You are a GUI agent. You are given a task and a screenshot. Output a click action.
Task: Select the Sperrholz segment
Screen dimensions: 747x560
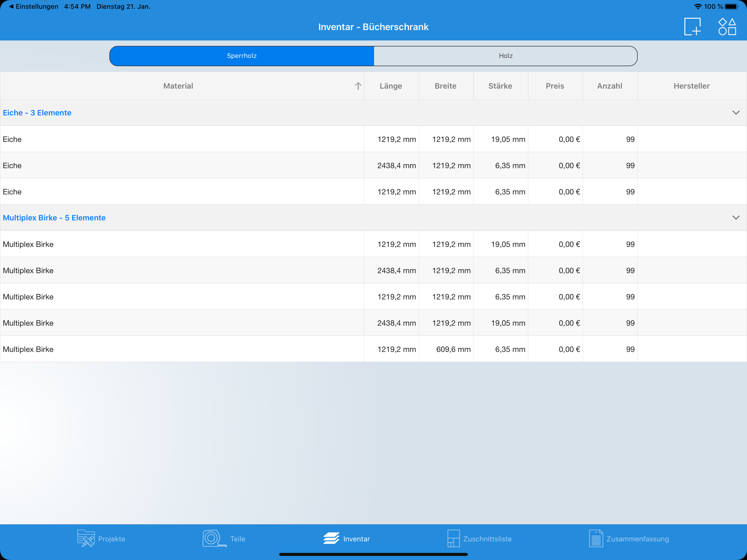pyautogui.click(x=242, y=56)
